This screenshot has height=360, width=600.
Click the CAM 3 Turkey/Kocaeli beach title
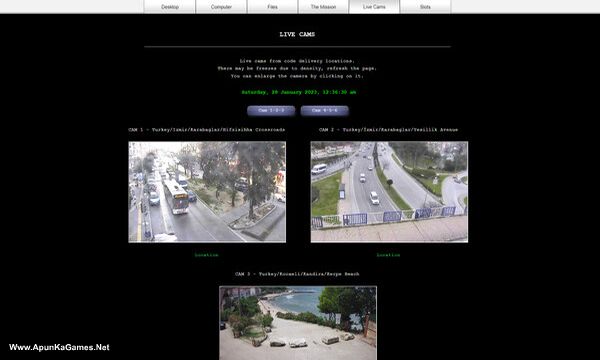click(x=297, y=274)
